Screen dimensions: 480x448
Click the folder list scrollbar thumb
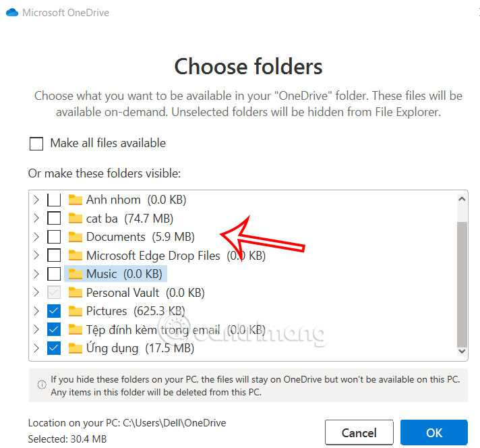click(x=462, y=284)
